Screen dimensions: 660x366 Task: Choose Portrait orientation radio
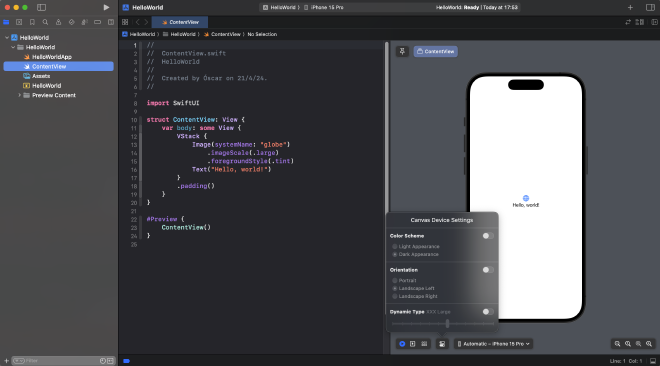coord(394,281)
